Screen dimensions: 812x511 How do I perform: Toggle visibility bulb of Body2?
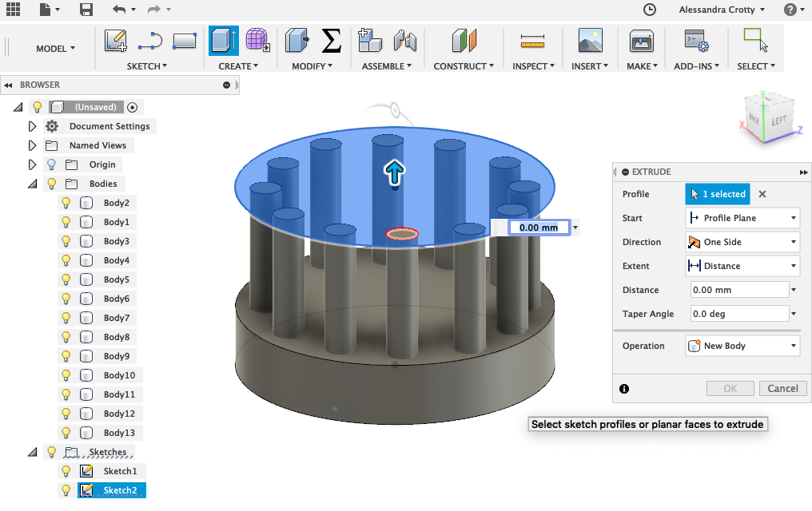click(66, 203)
